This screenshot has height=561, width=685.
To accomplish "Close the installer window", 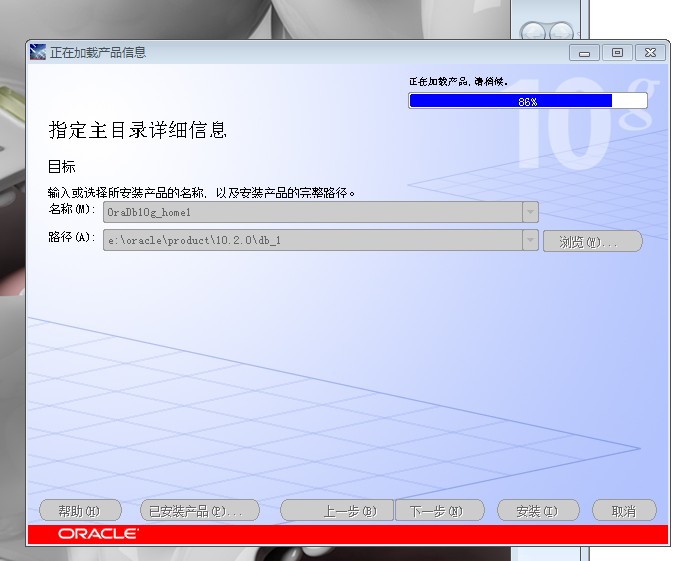I will click(x=650, y=53).
